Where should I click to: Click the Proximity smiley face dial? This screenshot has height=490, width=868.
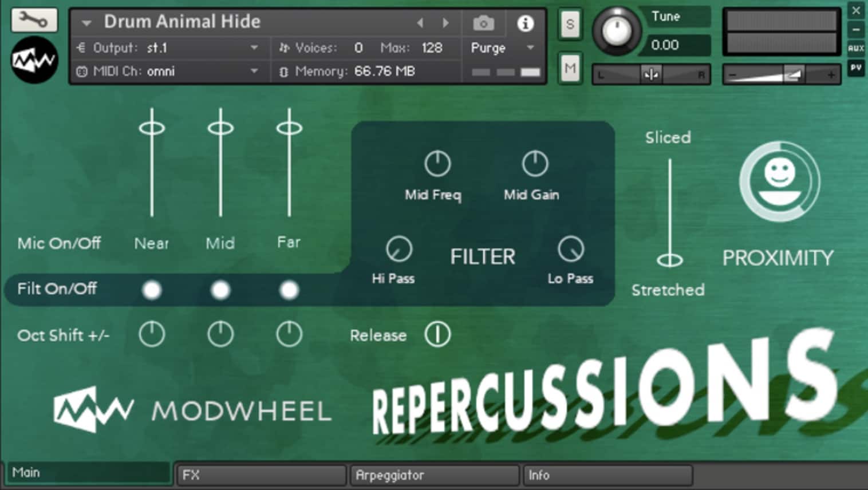coord(779,182)
